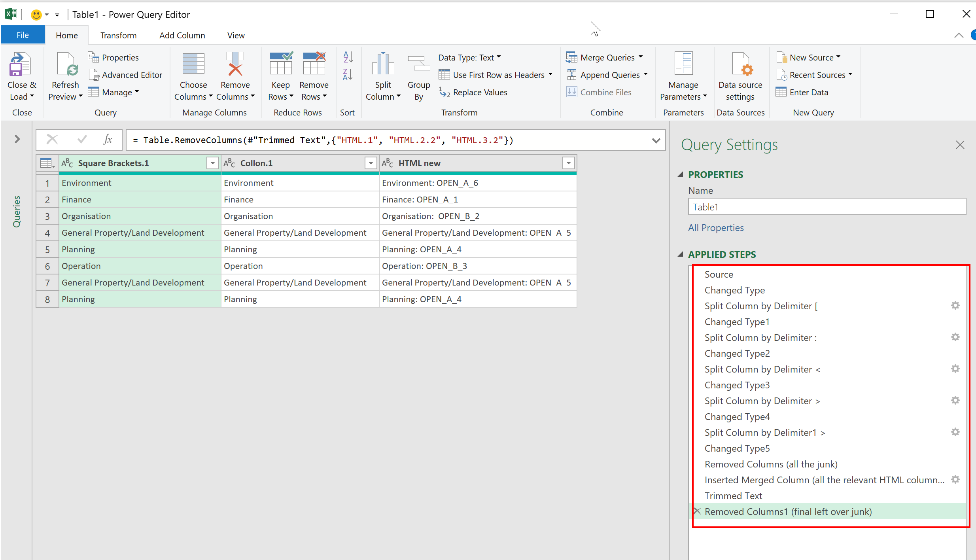The width and height of the screenshot is (976, 560).
Task: Click the Refresh Preview icon
Action: click(65, 65)
